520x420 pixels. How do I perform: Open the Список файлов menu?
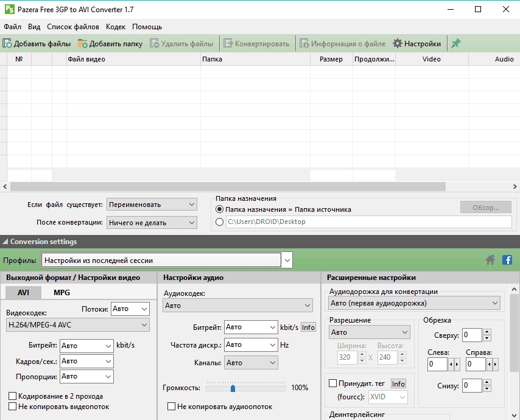click(73, 27)
